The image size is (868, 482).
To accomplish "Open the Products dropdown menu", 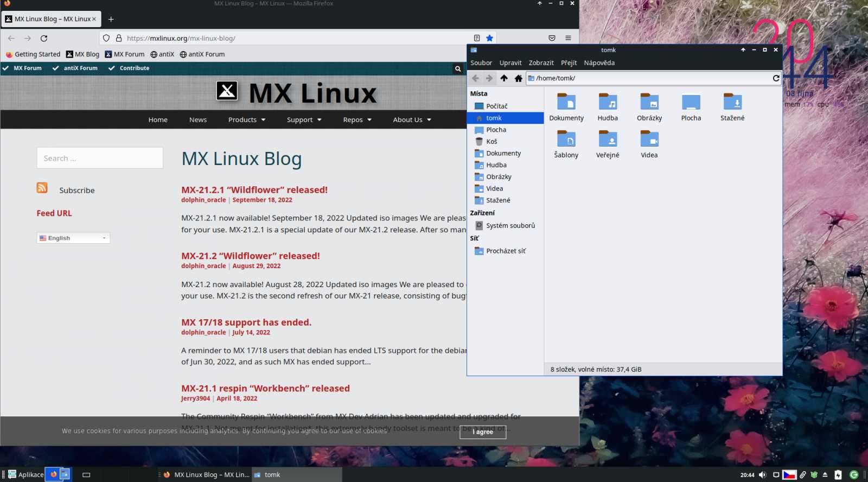I will 247,120.
